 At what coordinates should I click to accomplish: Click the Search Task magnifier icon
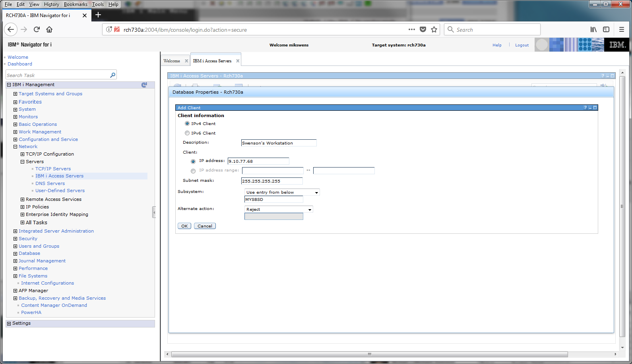point(112,75)
